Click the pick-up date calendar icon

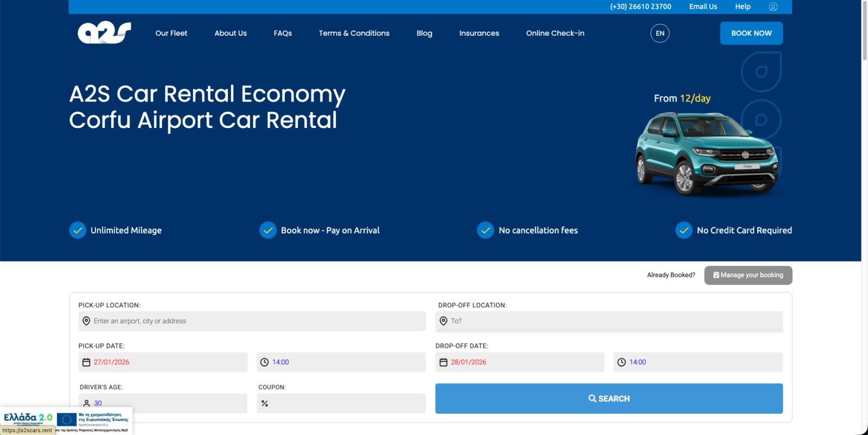[86, 362]
